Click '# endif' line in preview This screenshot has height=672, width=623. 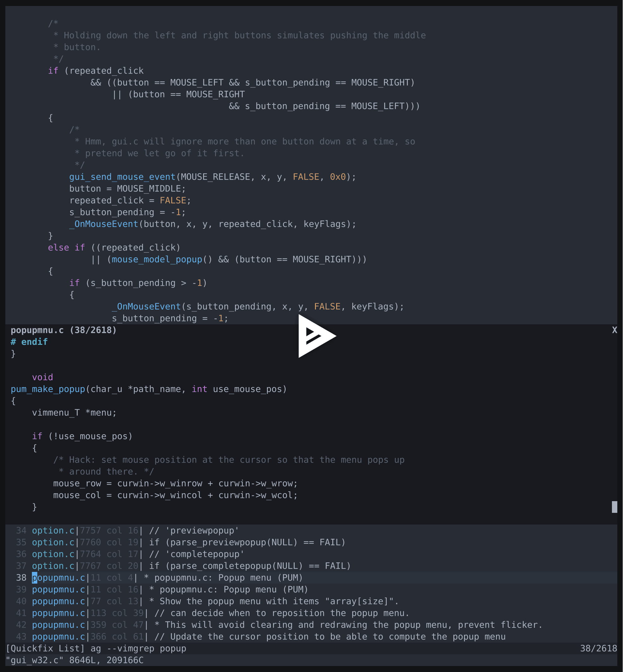click(x=29, y=342)
